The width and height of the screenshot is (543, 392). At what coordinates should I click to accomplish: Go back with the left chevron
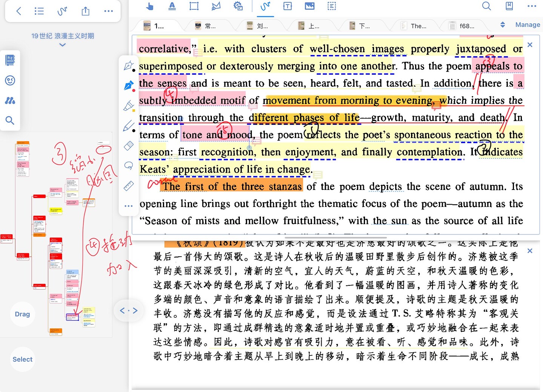(x=18, y=11)
